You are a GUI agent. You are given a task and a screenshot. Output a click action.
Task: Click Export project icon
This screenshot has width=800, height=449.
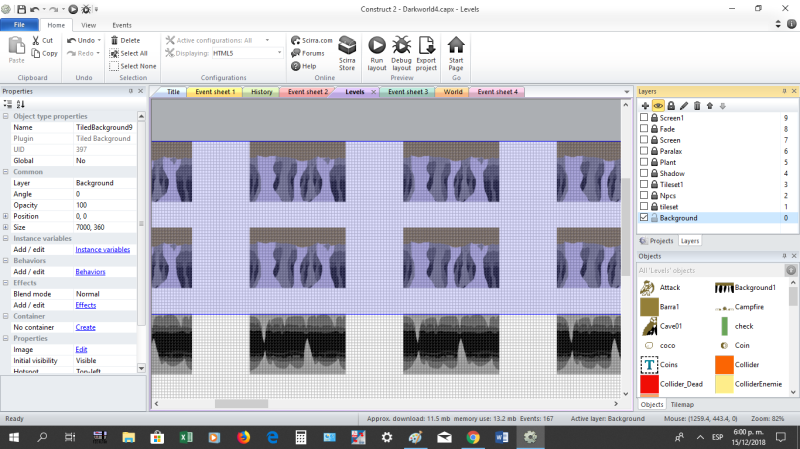point(426,45)
